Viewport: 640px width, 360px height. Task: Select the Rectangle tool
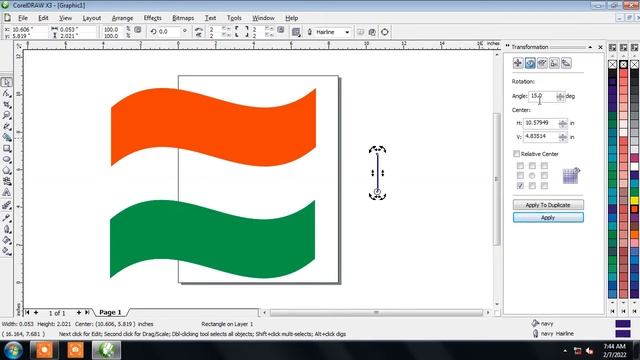(x=7, y=149)
